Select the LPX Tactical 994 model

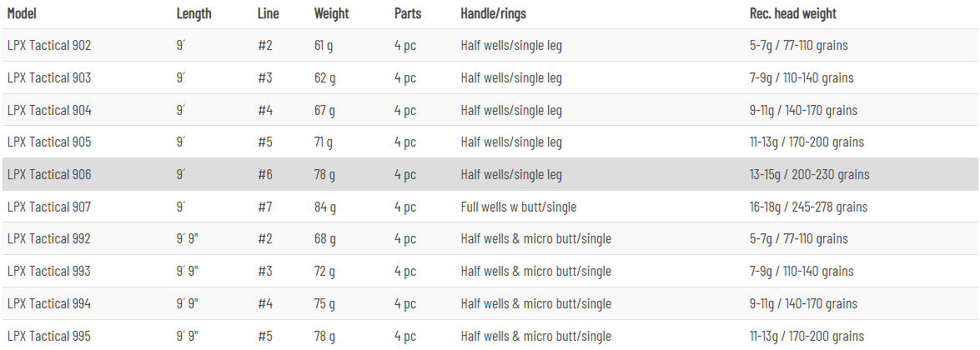[48, 303]
